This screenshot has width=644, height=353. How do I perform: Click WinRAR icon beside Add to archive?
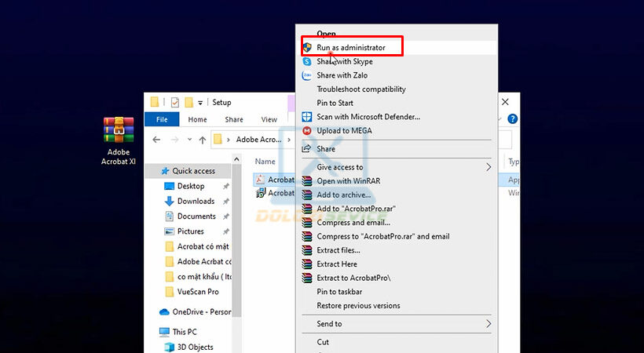tap(307, 195)
